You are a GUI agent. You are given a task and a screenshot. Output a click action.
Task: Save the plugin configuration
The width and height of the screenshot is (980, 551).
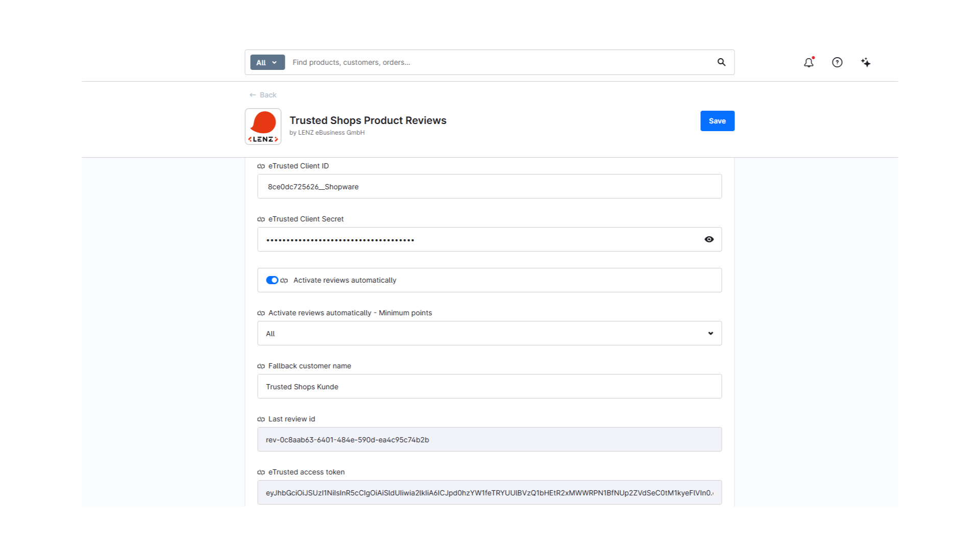(717, 121)
